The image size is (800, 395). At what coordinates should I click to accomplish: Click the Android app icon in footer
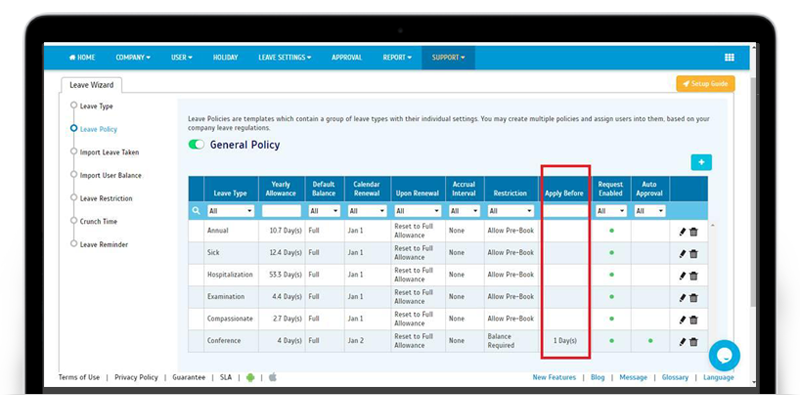tap(250, 377)
